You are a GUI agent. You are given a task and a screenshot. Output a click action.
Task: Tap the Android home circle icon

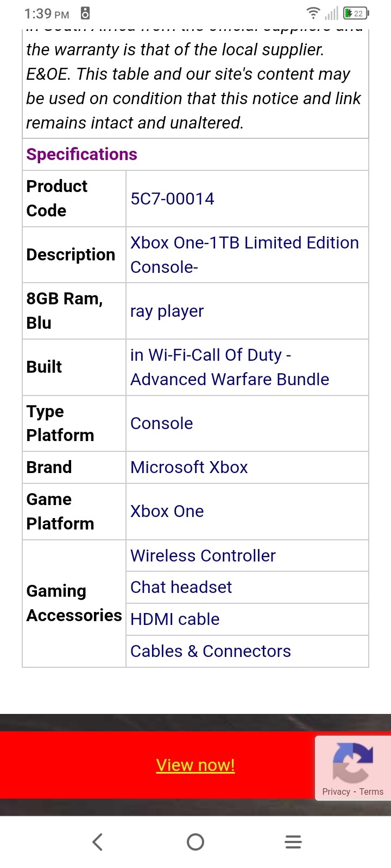[195, 842]
